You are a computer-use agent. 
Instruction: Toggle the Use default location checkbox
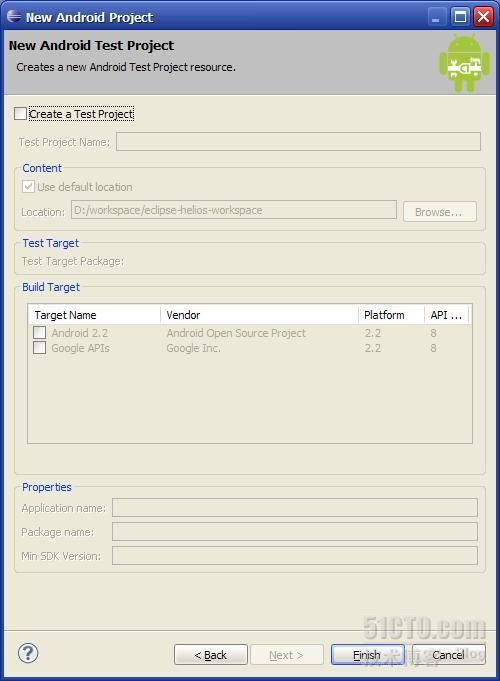coord(28,187)
